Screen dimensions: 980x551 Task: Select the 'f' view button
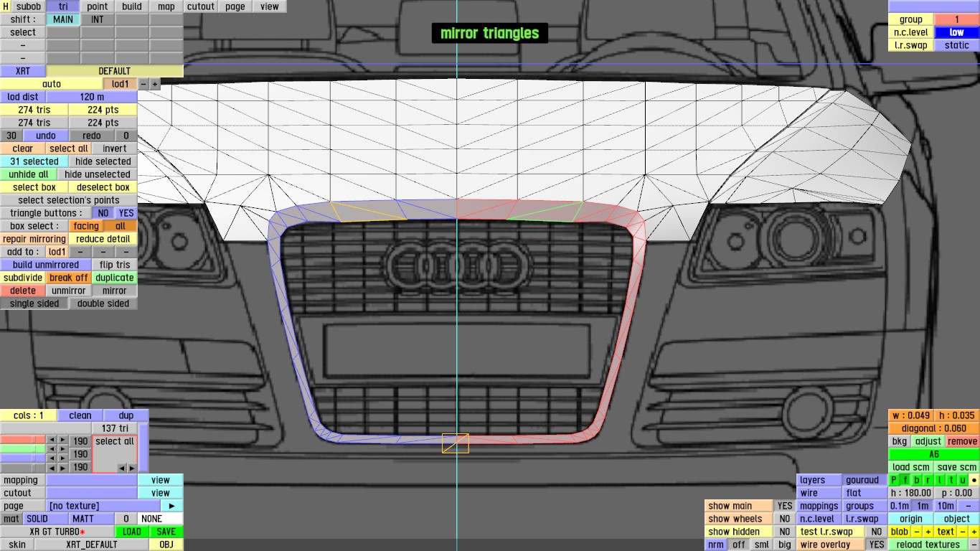point(905,480)
